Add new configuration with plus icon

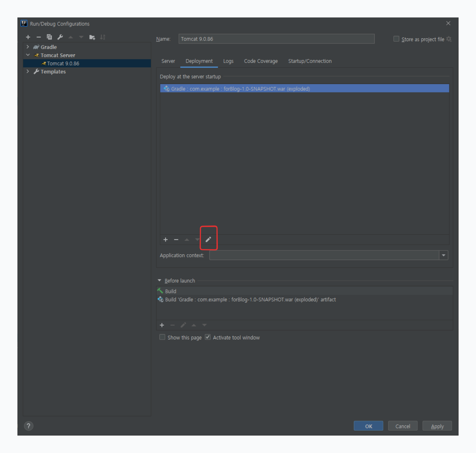[x=28, y=37]
